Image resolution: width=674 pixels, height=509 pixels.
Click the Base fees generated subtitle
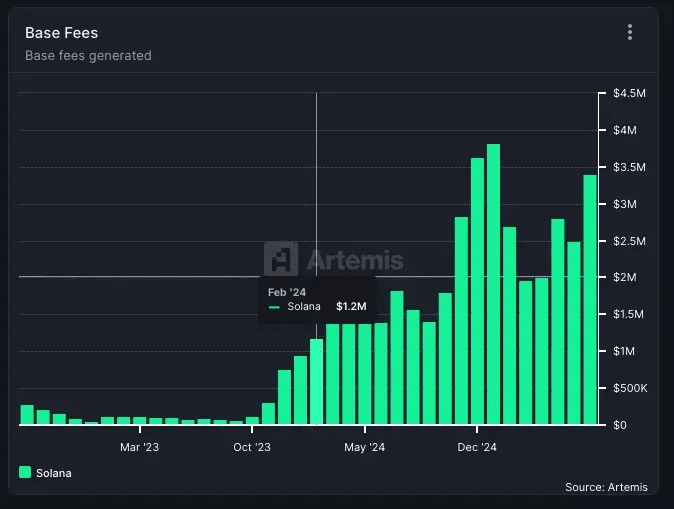click(88, 56)
